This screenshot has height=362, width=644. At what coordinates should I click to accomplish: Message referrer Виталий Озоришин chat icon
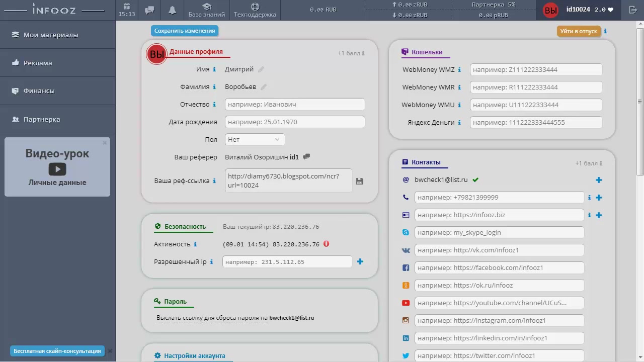click(x=306, y=157)
